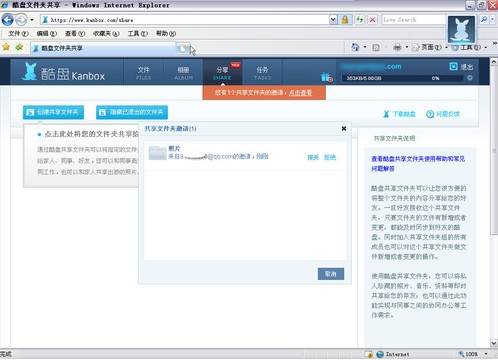Click the printer toolbar icon

point(397,47)
